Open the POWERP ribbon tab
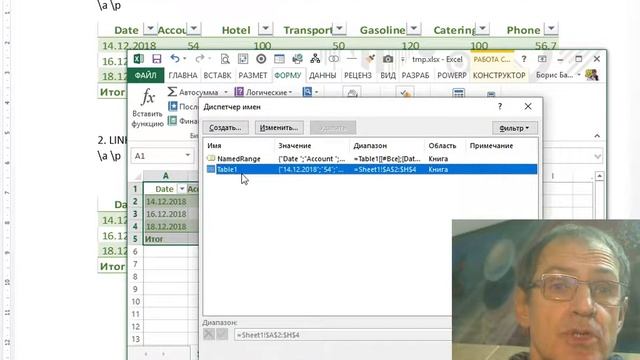The height and width of the screenshot is (360, 640). click(x=451, y=76)
